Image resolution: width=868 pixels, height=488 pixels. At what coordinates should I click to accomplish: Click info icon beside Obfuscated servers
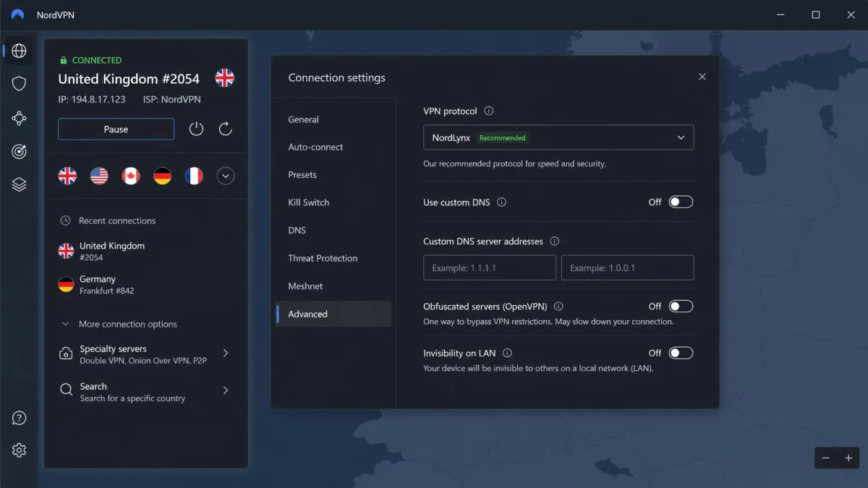(558, 307)
